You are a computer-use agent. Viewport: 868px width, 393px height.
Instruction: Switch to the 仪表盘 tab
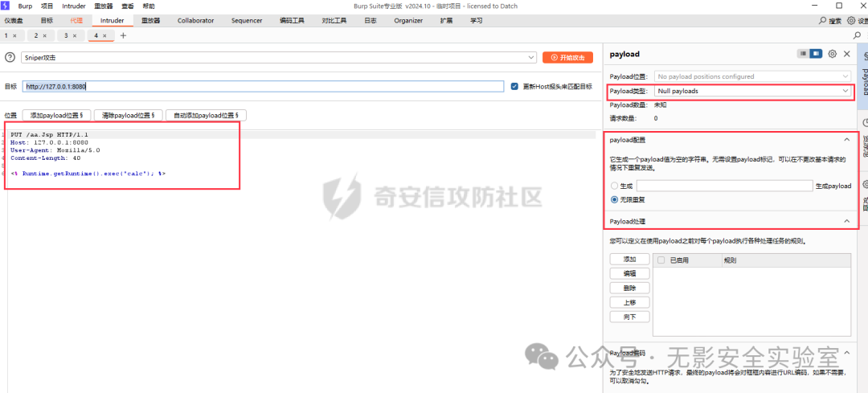14,20
